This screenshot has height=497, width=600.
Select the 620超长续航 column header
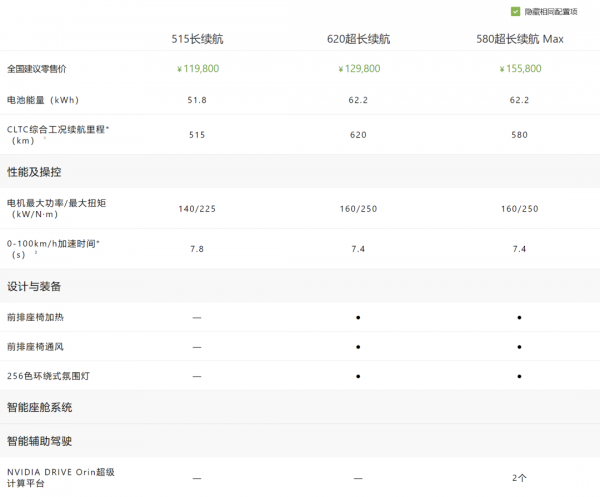tap(358, 40)
